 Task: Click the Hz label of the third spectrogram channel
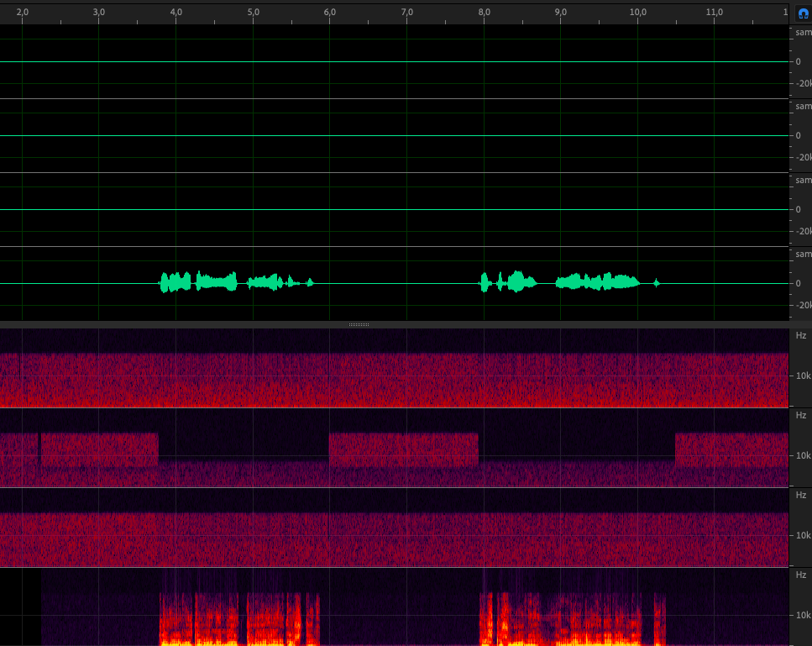click(x=801, y=495)
